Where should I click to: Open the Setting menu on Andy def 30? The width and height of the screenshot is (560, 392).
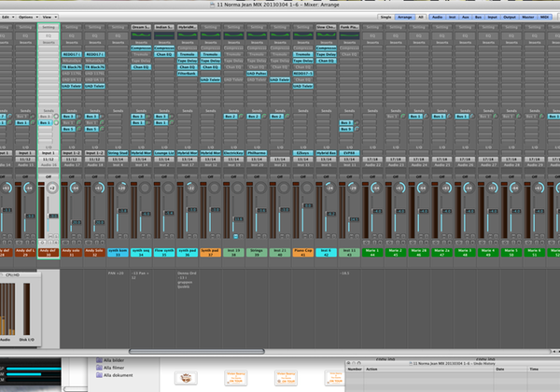[49, 27]
